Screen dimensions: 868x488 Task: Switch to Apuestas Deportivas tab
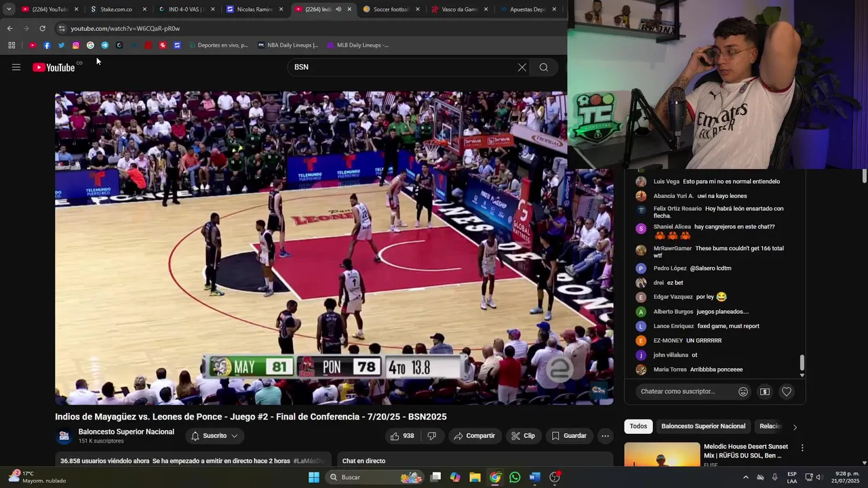[x=527, y=9]
